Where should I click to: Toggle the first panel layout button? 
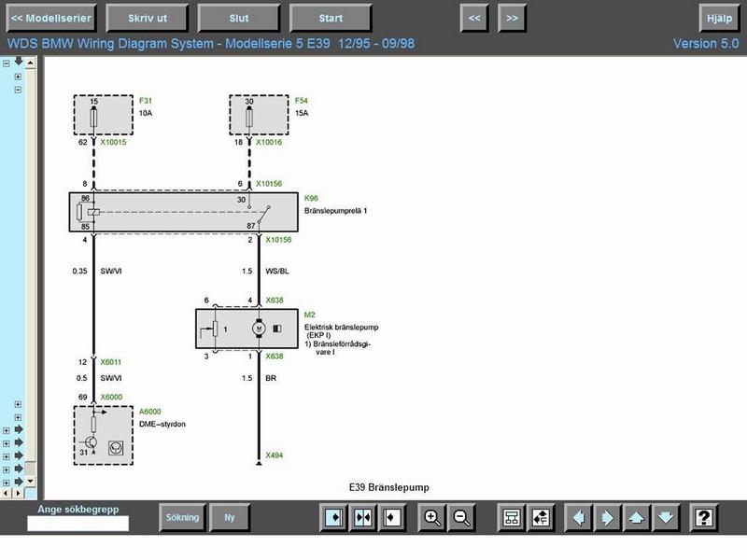click(333, 518)
